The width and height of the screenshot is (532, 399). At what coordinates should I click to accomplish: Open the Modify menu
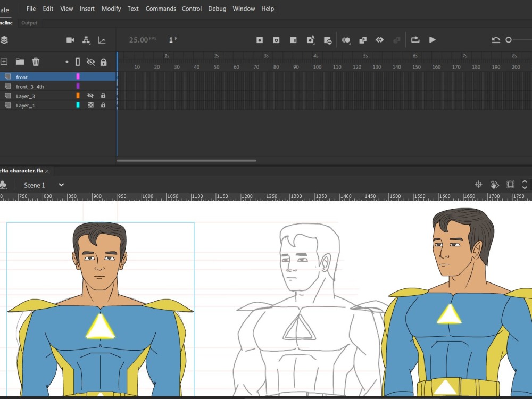pyautogui.click(x=111, y=9)
